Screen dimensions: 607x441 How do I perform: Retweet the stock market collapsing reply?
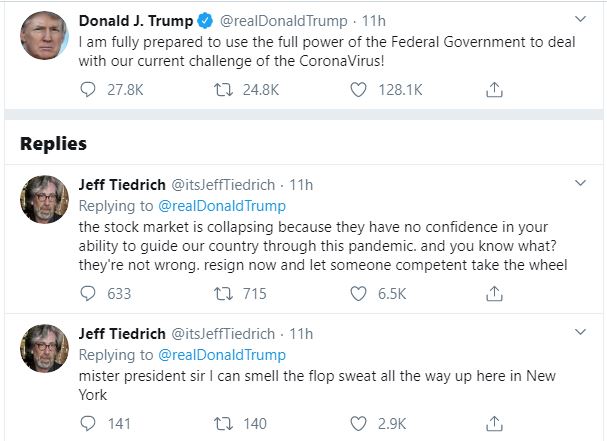point(227,293)
